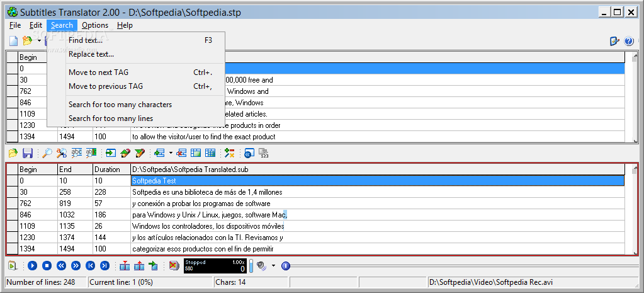
Task: Click the pencil with green down arrow icon
Action: 140,153
